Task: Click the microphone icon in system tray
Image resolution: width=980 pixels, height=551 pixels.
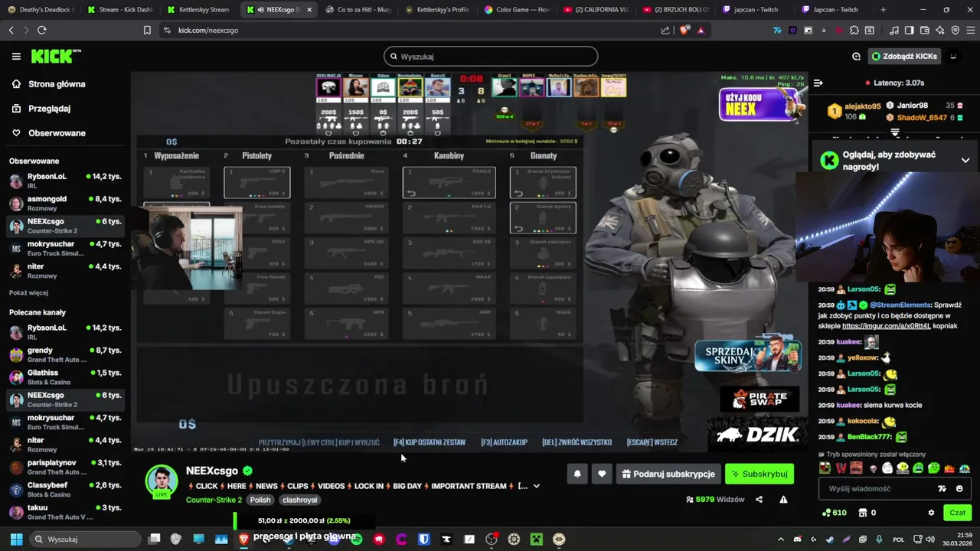Action: click(879, 539)
